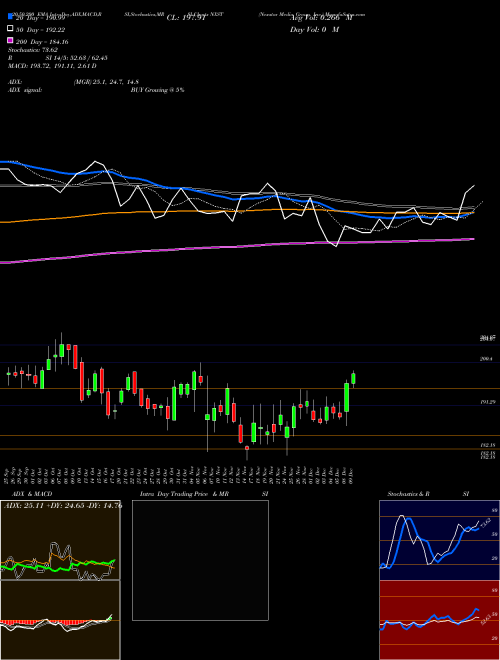Image resolution: width=500 pixels, height=660 pixels.
Task: Click the MACD histogram chart panel
Action: click(x=60, y=620)
